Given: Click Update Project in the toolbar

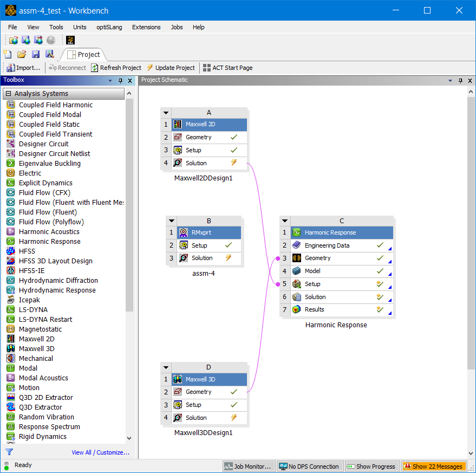Looking at the screenshot, I should tap(171, 68).
